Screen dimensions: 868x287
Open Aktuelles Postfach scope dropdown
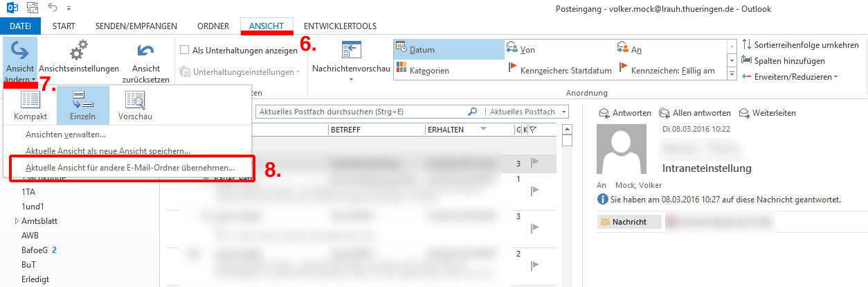pos(527,112)
